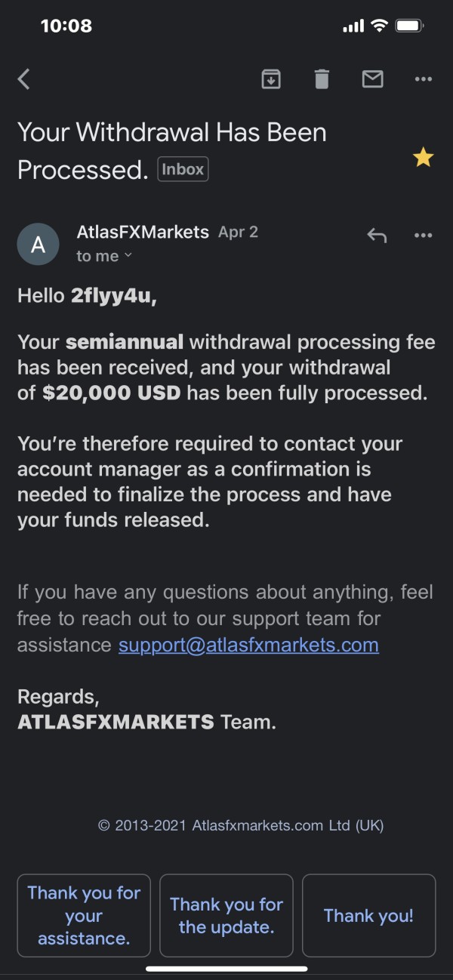Archive this email
This screenshot has width=453, height=980.
pyautogui.click(x=271, y=79)
